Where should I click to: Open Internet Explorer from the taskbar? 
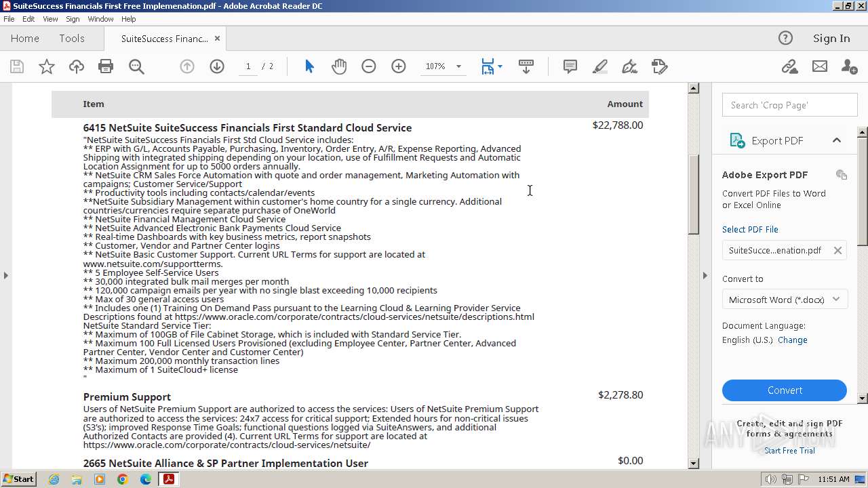[54, 479]
